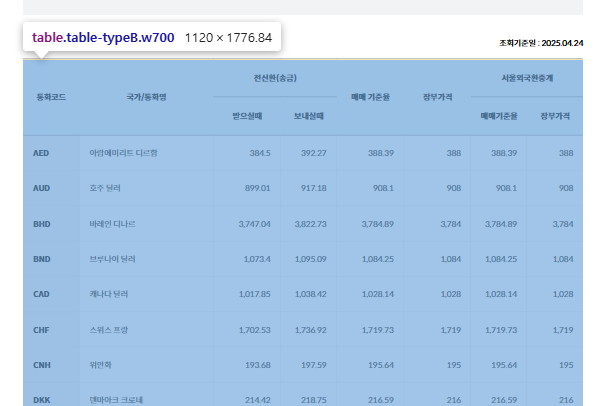Pick the 3,822.73 value in BHD row
614x406 pixels.
pos(311,224)
